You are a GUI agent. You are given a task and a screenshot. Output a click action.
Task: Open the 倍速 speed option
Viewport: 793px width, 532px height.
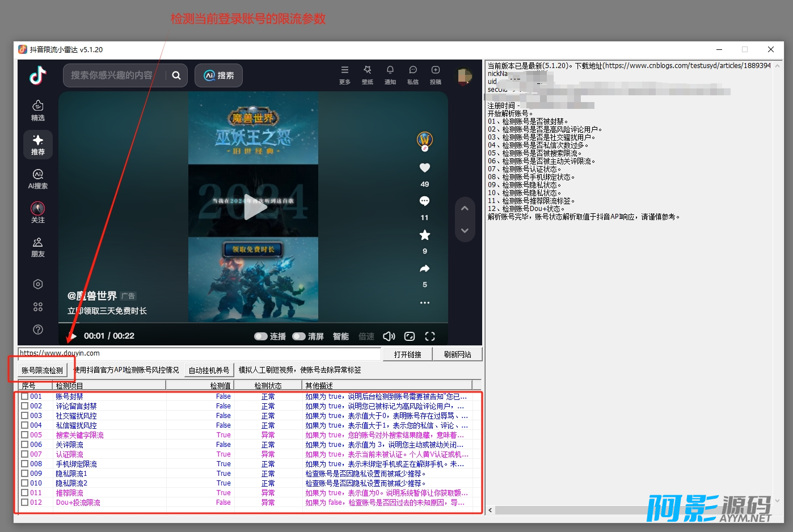(366, 336)
